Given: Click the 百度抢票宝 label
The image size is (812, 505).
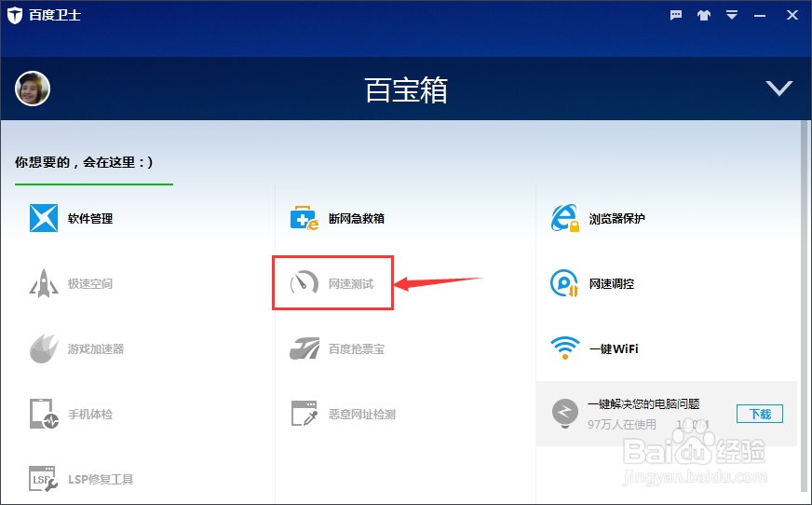Looking at the screenshot, I should (x=357, y=349).
